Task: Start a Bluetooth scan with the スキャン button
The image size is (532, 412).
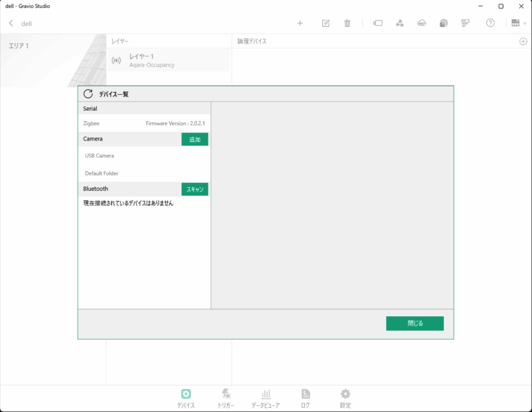Action: point(194,189)
